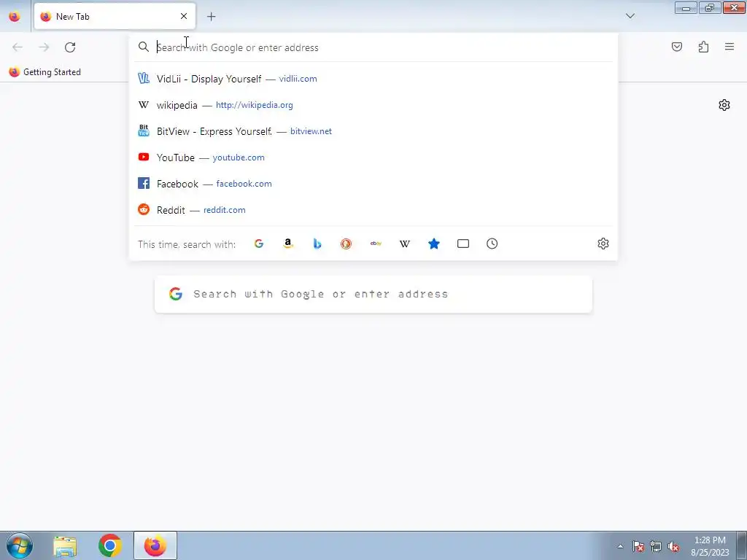Screen dimensions: 747x560
Task: Click the address bar magnifier icon
Action: pyautogui.click(x=144, y=47)
